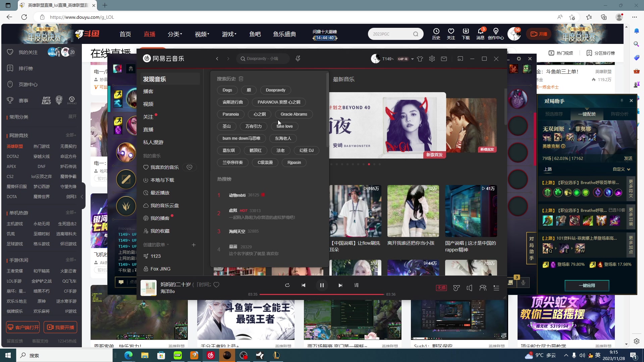Skip to next track in music player
644x362 pixels.
(x=340, y=285)
